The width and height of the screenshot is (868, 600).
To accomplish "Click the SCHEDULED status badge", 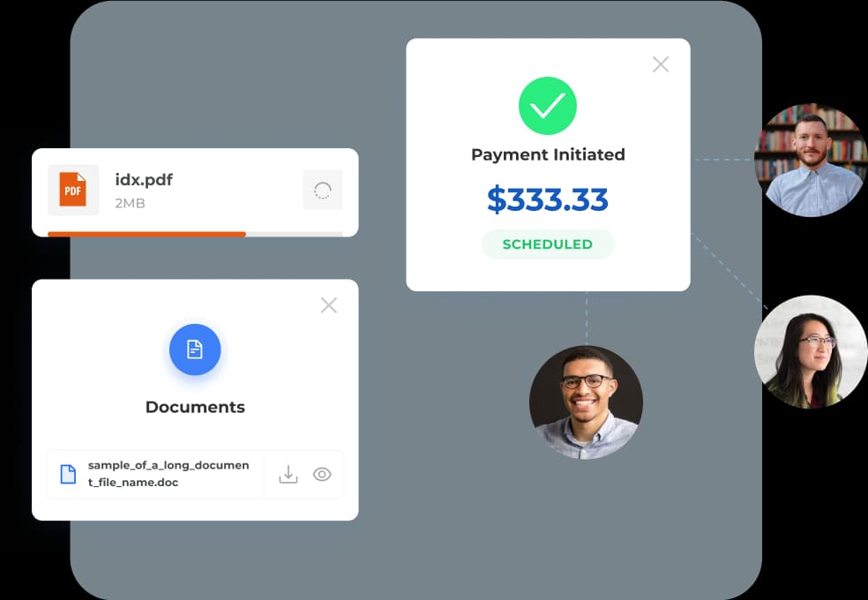I will coord(548,244).
